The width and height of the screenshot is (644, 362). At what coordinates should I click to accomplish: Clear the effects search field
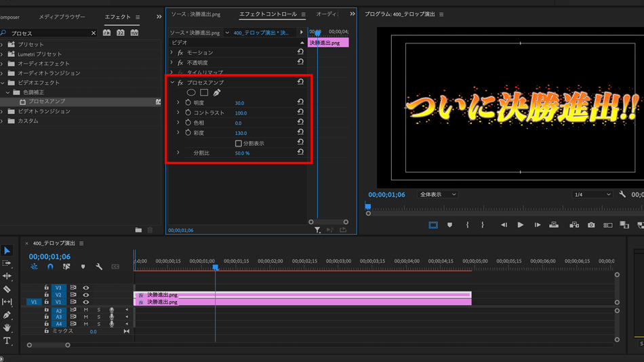94,33
